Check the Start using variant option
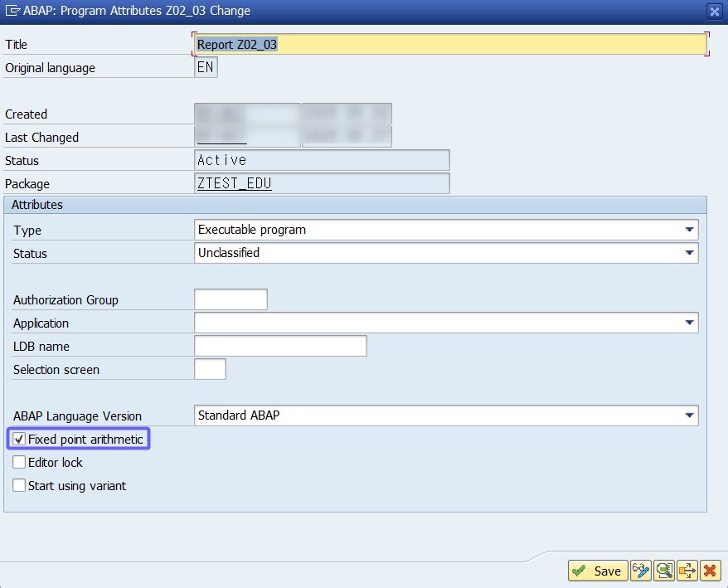 (19, 485)
